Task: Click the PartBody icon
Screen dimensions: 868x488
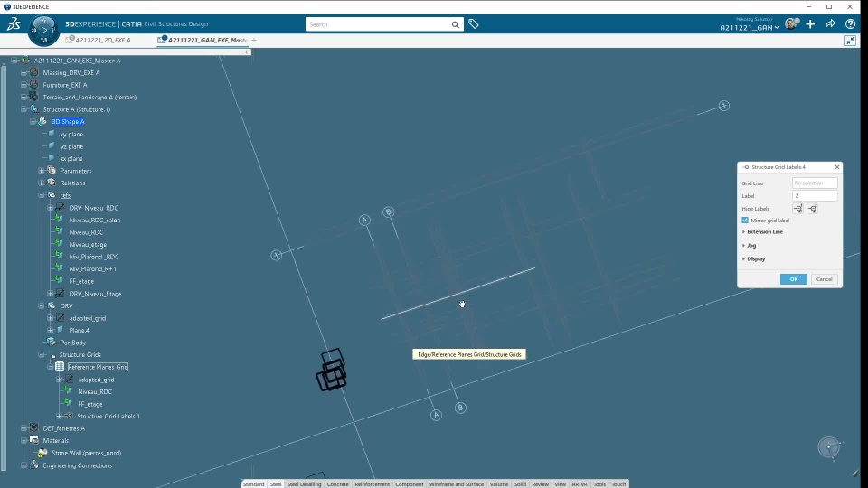Action: coord(52,343)
